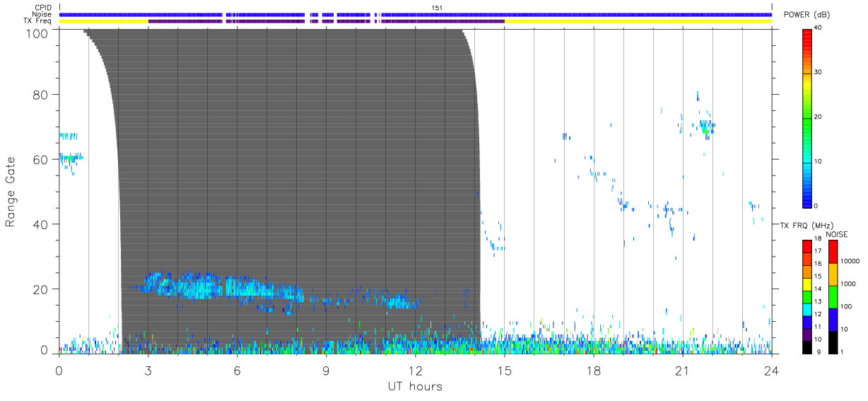Click the '14' label on TX FRQ scale
The height and width of the screenshot is (401, 868).
(x=817, y=289)
